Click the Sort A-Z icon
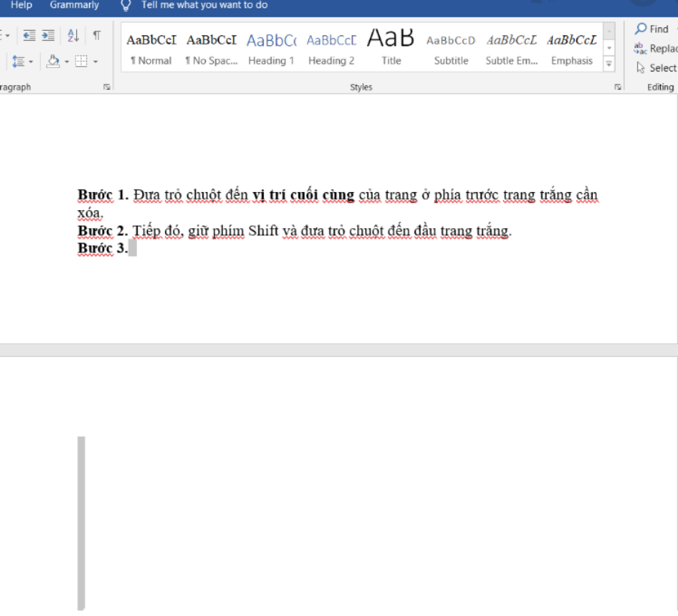Screen dimensions: 678x616 pos(73,35)
